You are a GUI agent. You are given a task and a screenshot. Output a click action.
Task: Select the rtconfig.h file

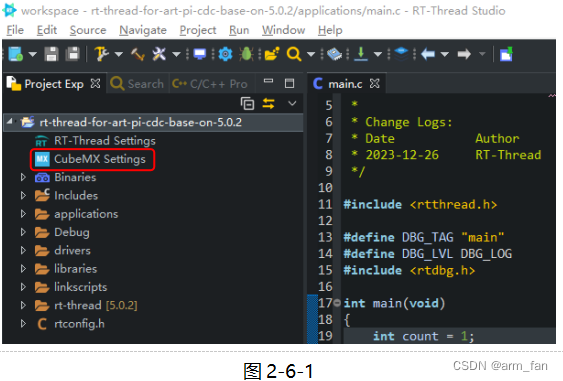(x=79, y=324)
